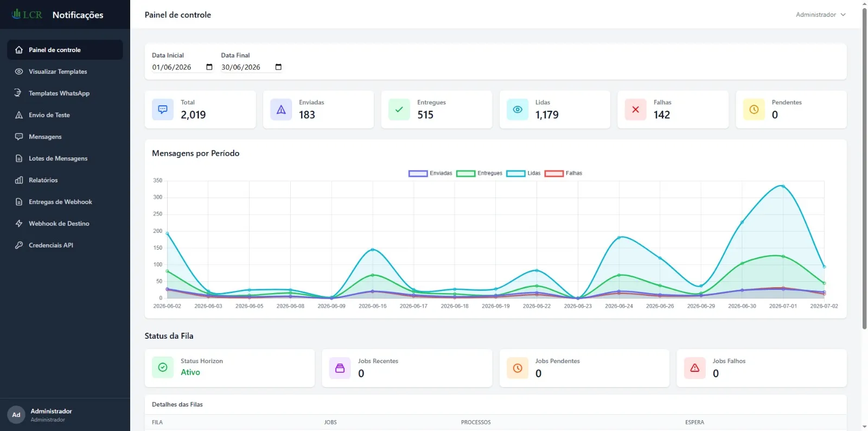Open the Data Final calendar picker

[x=278, y=67]
